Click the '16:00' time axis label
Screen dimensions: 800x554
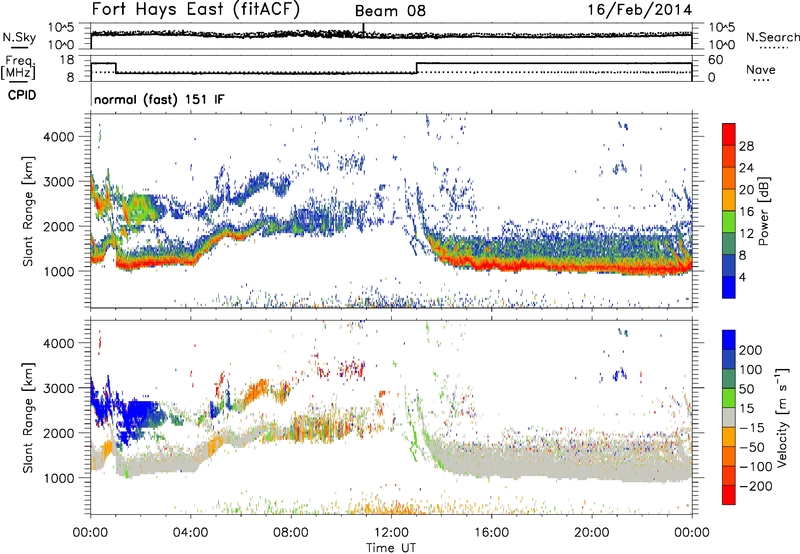[x=491, y=533]
